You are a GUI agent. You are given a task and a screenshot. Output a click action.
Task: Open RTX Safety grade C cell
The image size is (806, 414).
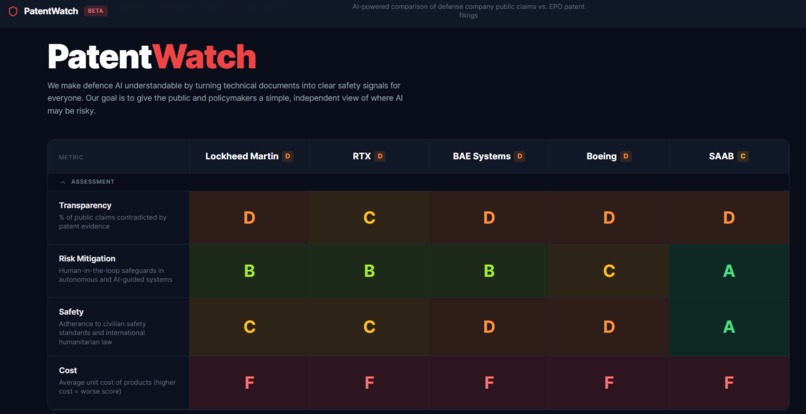point(369,327)
